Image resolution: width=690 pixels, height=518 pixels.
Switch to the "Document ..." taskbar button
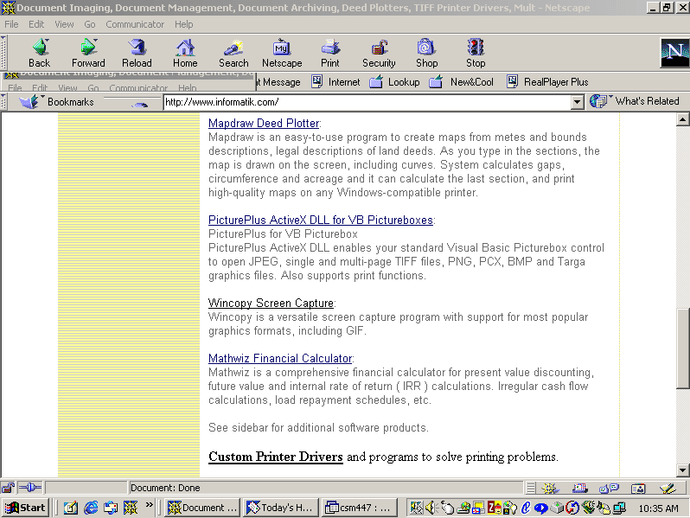(x=202, y=508)
